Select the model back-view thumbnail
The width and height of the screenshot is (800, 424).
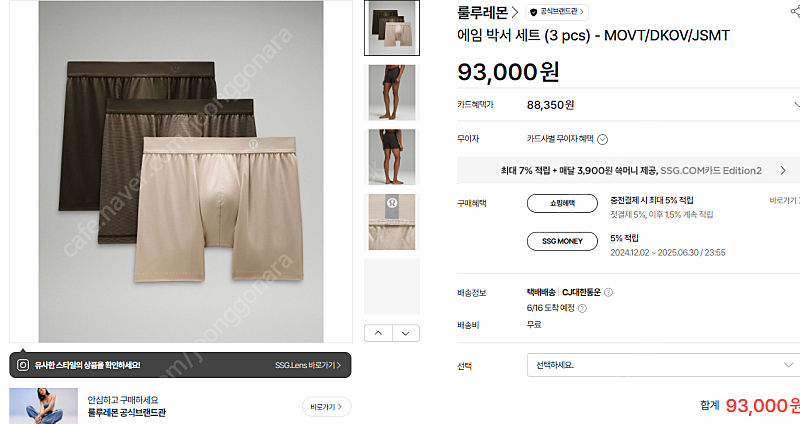tap(392, 157)
